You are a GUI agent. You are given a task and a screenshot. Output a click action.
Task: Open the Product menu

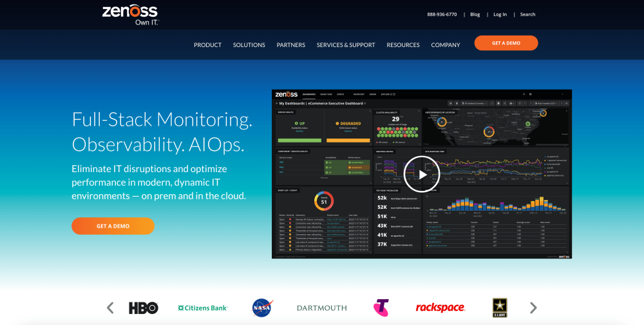207,45
